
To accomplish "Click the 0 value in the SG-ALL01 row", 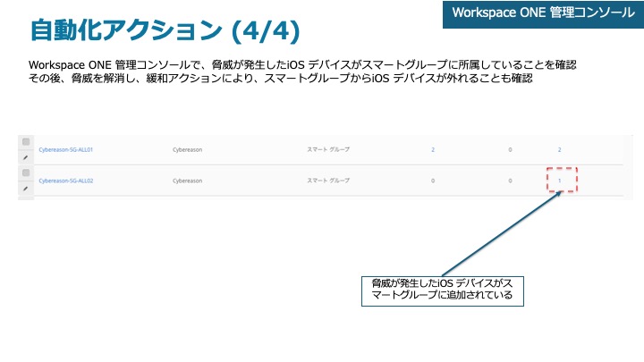I will point(510,150).
